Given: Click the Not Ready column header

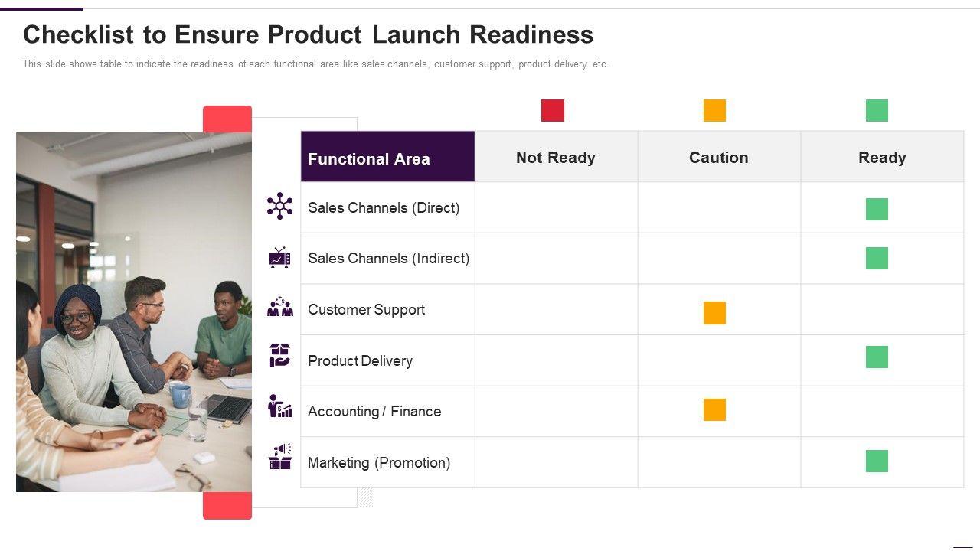Looking at the screenshot, I should (556, 157).
